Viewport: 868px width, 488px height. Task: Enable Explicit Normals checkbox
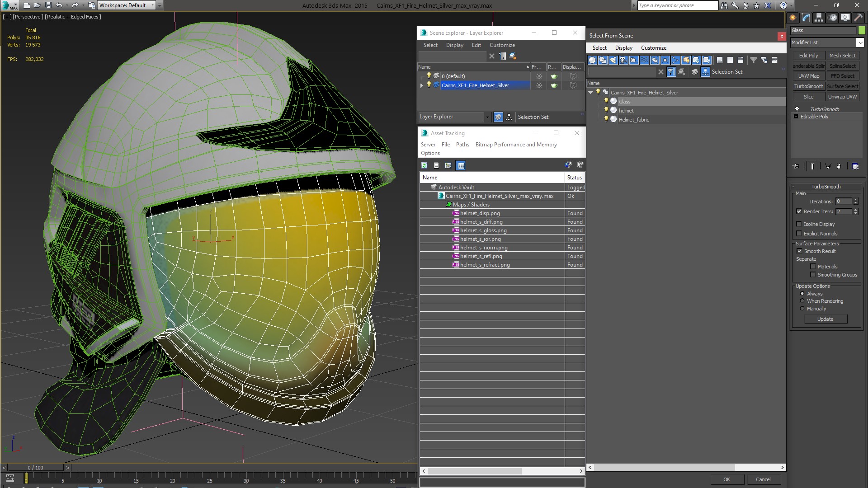pyautogui.click(x=799, y=234)
